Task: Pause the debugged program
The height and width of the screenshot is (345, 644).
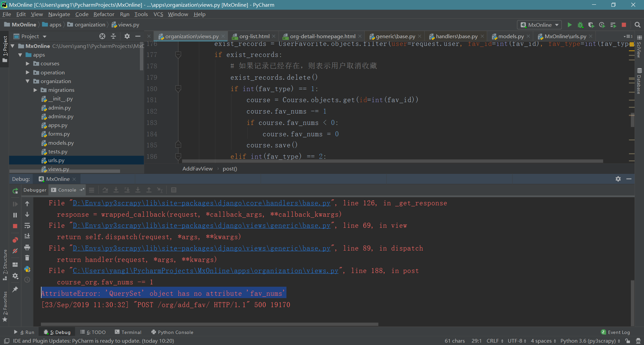Action: coord(15,215)
